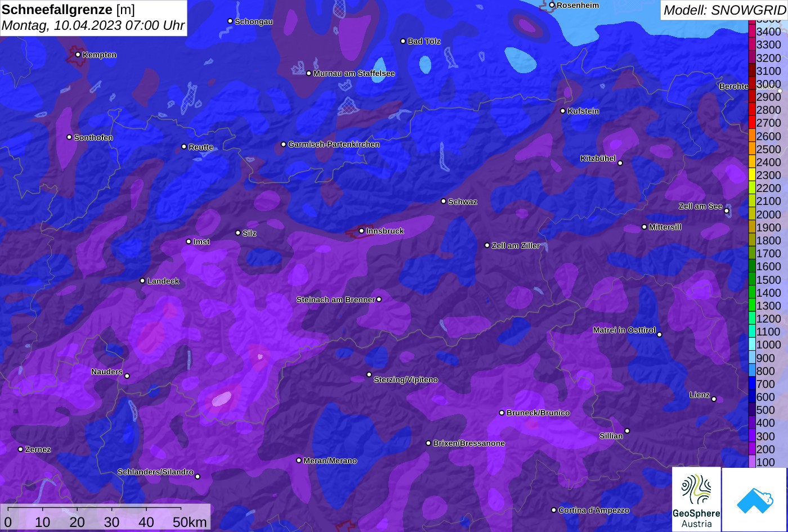Viewport: 788px width, 532px height.
Task: Click the Zernez marker dot
Action: coord(20,449)
